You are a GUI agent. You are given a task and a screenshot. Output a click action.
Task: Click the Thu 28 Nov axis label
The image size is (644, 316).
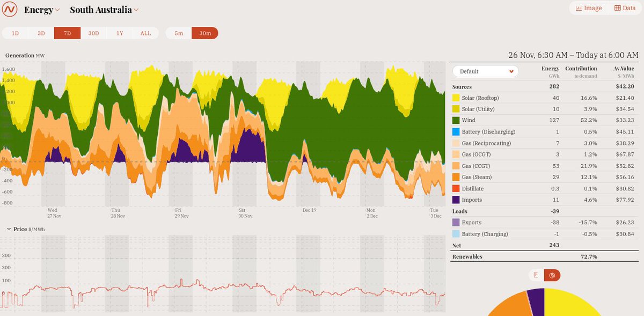coord(118,213)
